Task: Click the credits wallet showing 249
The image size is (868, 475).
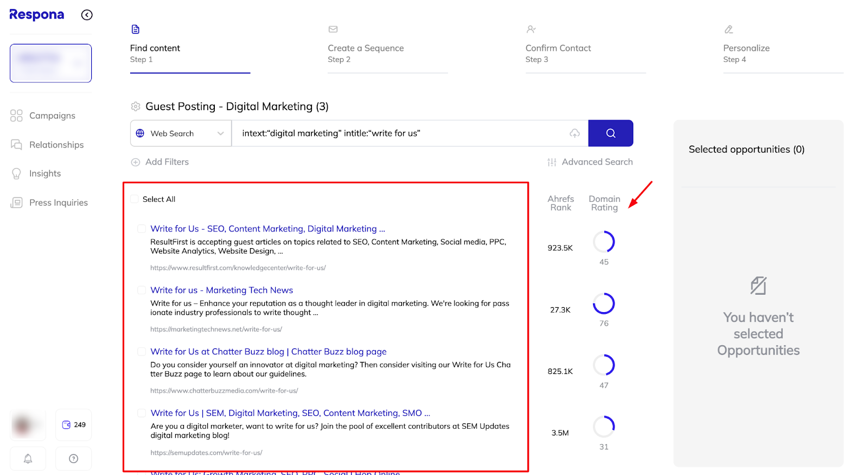Action: coord(74,425)
